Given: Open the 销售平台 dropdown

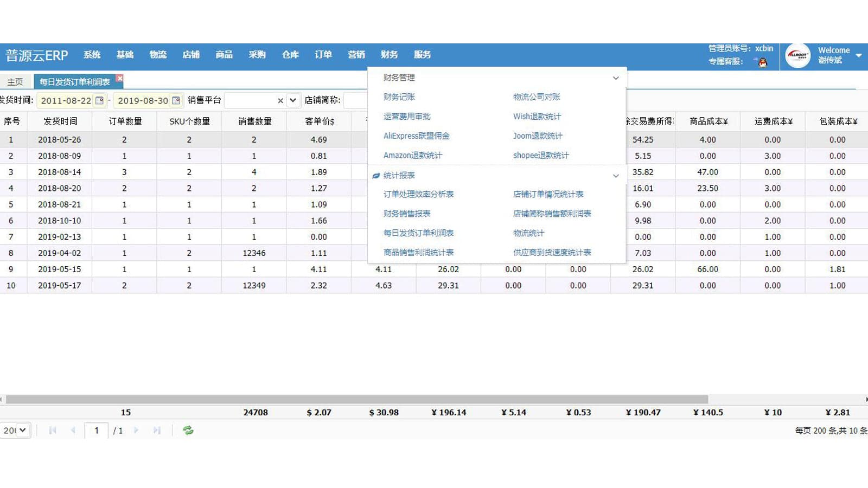Looking at the screenshot, I should click(x=292, y=100).
